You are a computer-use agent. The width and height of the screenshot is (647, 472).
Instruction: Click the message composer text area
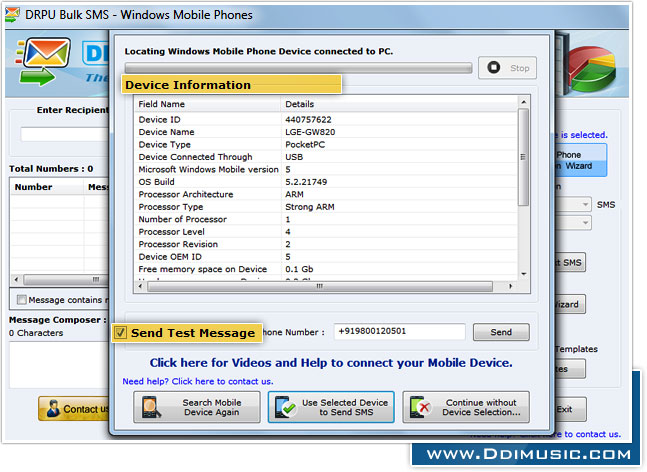coord(59,365)
